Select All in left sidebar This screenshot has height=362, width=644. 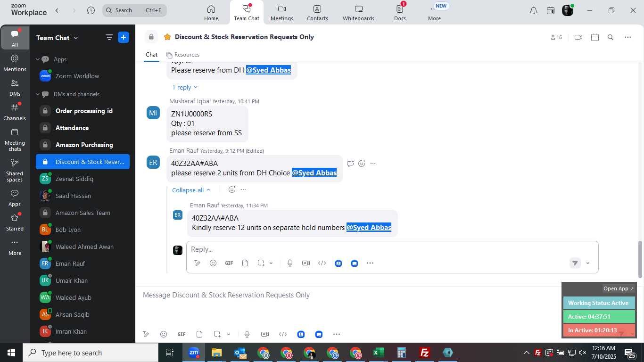click(x=15, y=38)
